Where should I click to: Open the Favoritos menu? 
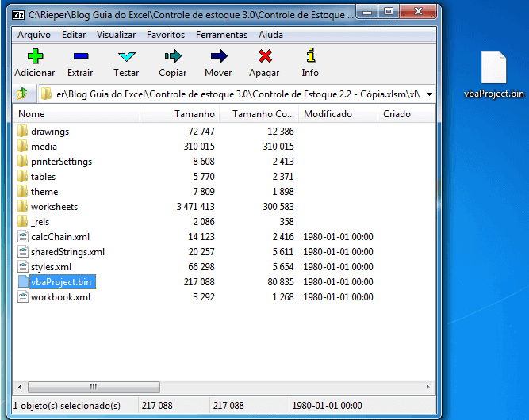[x=166, y=35]
